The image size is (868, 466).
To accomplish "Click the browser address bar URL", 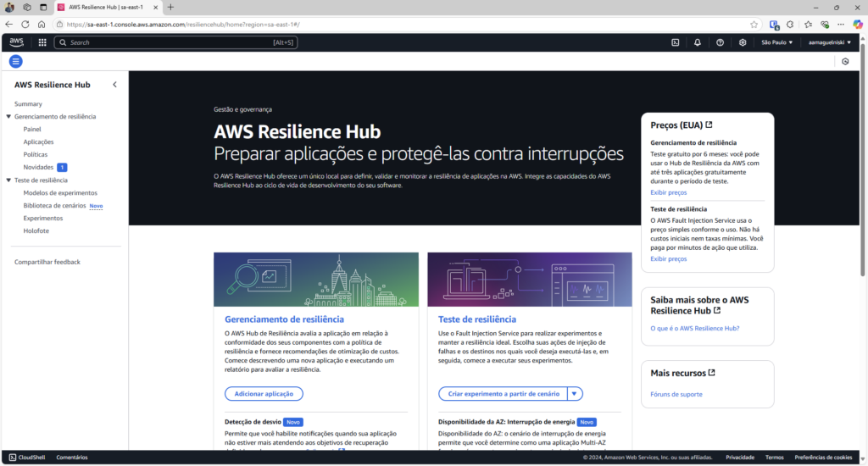I will point(183,25).
